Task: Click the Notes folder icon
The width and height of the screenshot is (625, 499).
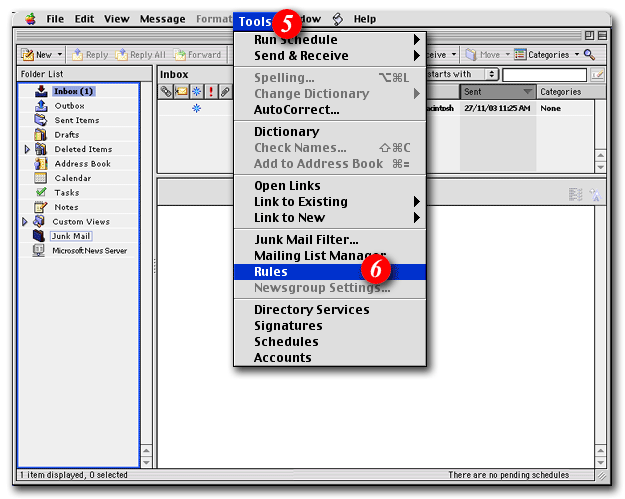Action: pos(42,207)
